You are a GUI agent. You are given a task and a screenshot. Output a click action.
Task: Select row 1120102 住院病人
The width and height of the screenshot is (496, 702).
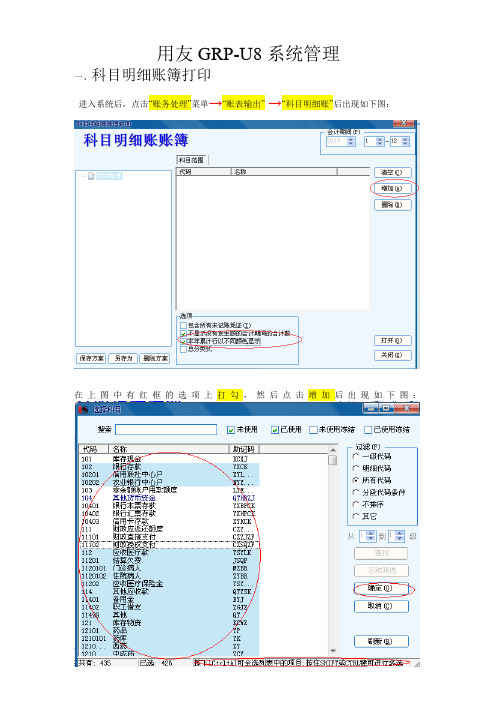[169, 576]
